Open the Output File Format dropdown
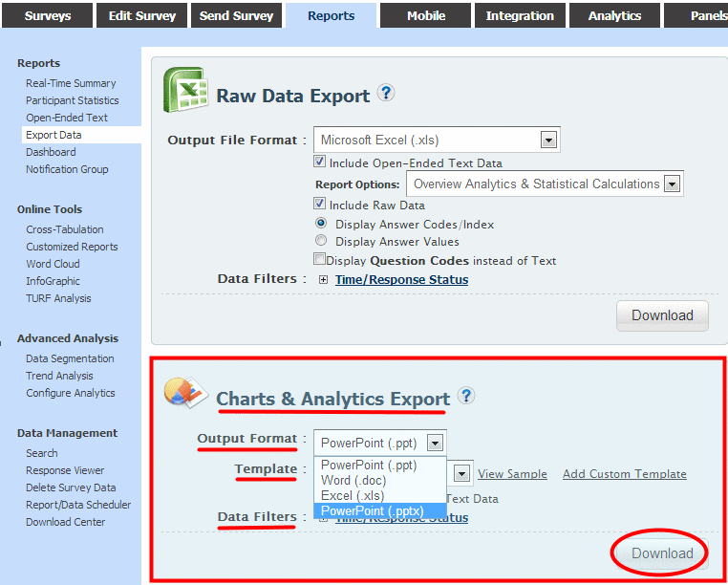This screenshot has height=585, width=728. tap(548, 140)
